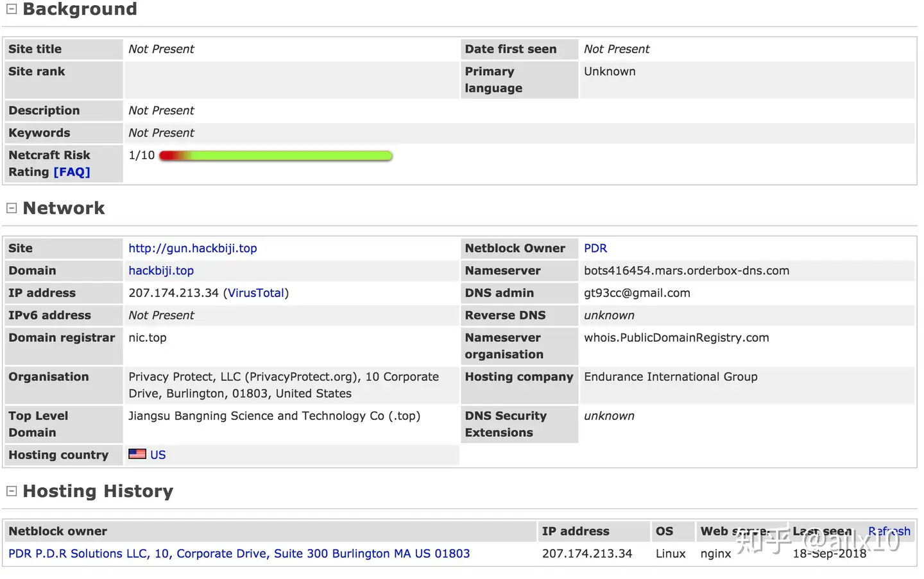
Task: Open the hackbiji.top domain link
Action: pyautogui.click(x=161, y=271)
